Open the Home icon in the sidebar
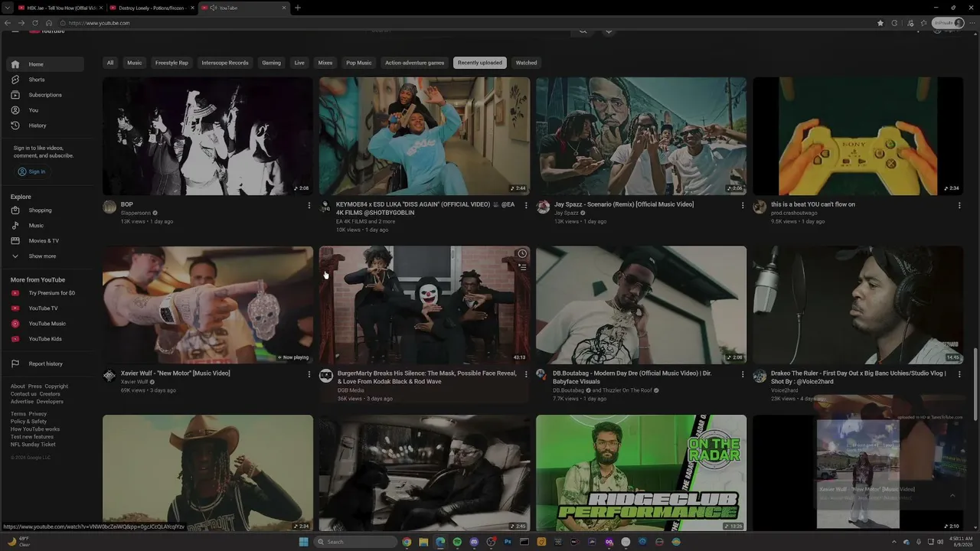 pyautogui.click(x=15, y=64)
